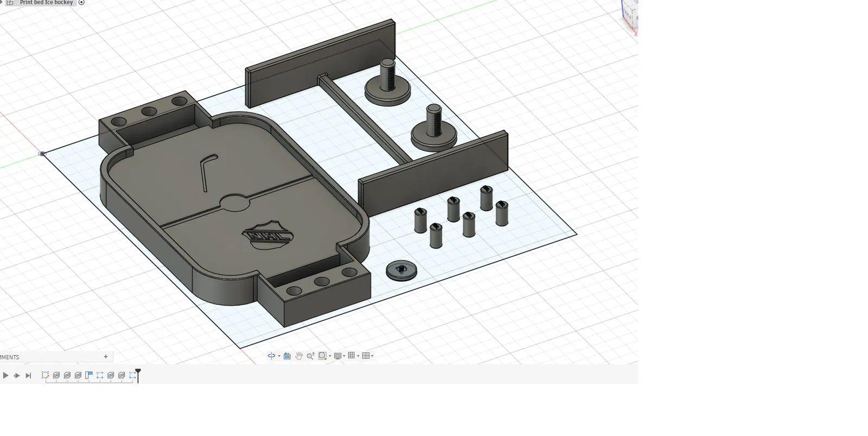Open the Comments panel header

(x=56, y=357)
